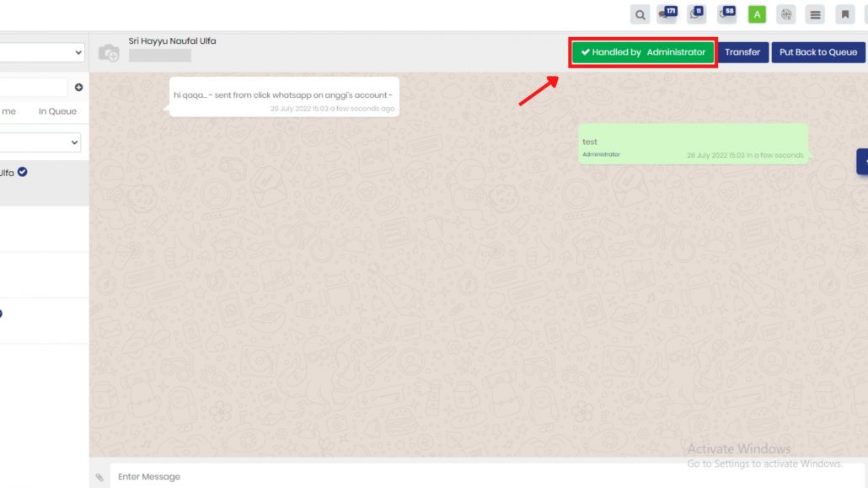This screenshot has height=488, width=868.
Task: Attach a file with the paperclip icon
Action: click(x=99, y=477)
